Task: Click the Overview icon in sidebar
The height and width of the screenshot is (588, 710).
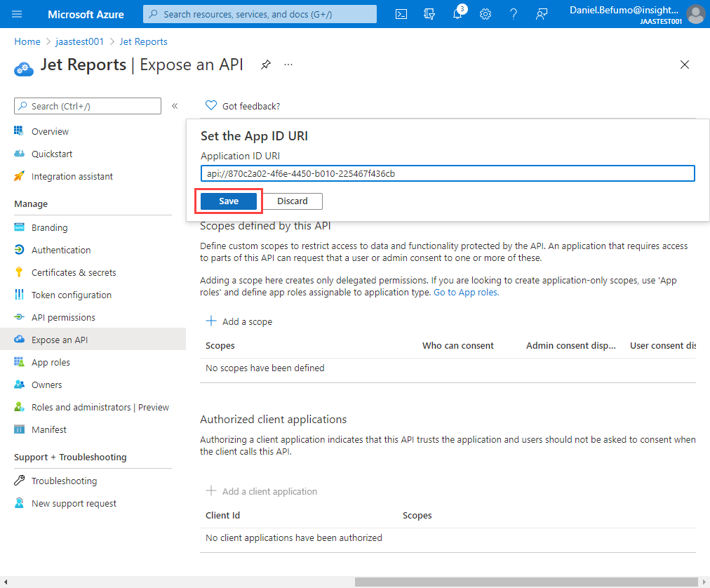Action: click(18, 131)
